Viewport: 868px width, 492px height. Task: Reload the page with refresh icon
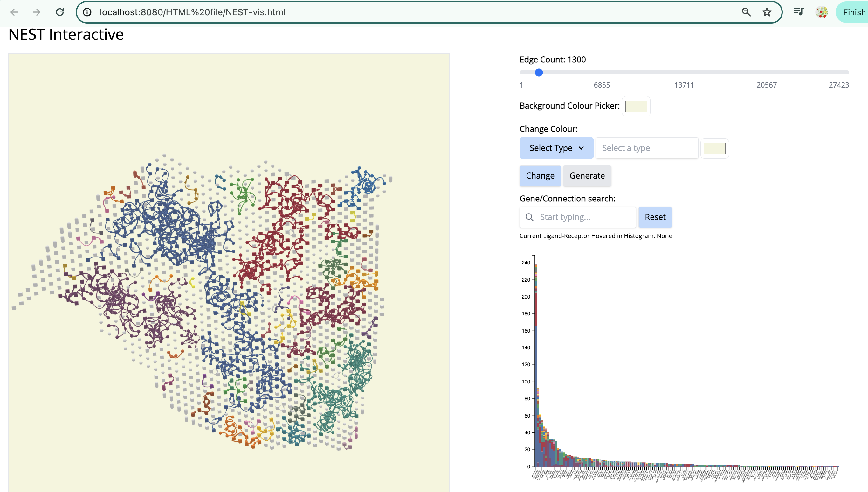point(60,12)
